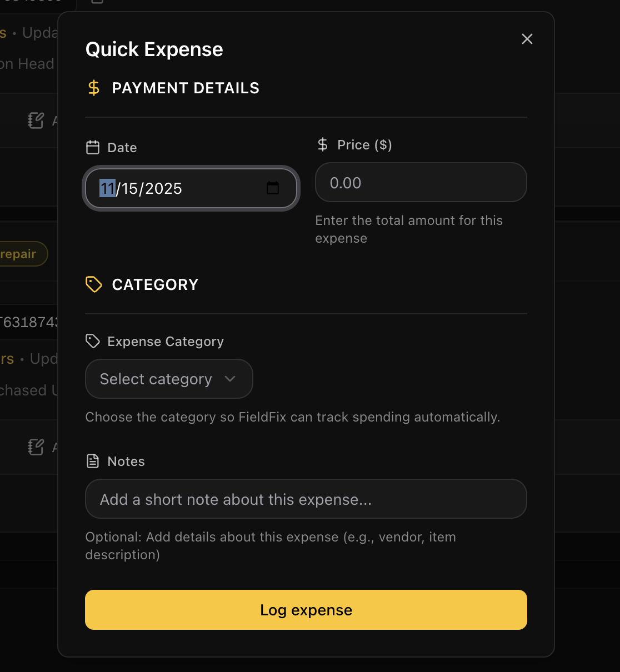Click the chevron on the category selector
Viewport: 620px width, 672px height.
(229, 379)
